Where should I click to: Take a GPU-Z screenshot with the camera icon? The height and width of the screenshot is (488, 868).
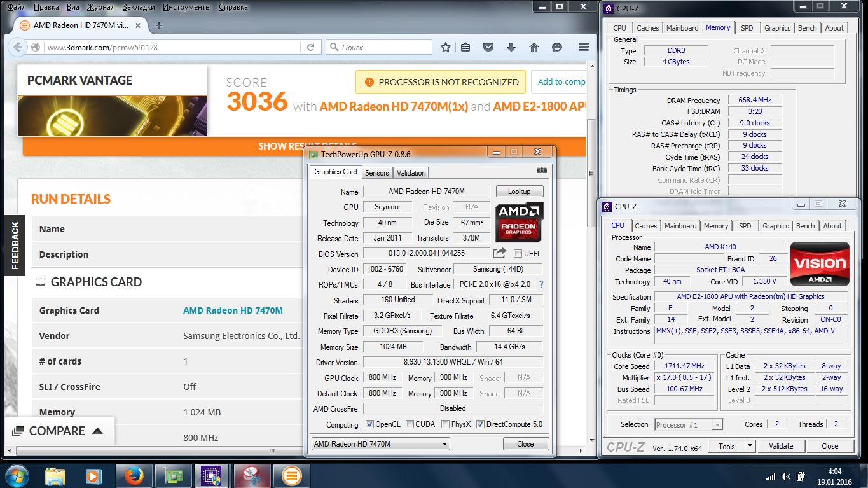click(x=541, y=171)
